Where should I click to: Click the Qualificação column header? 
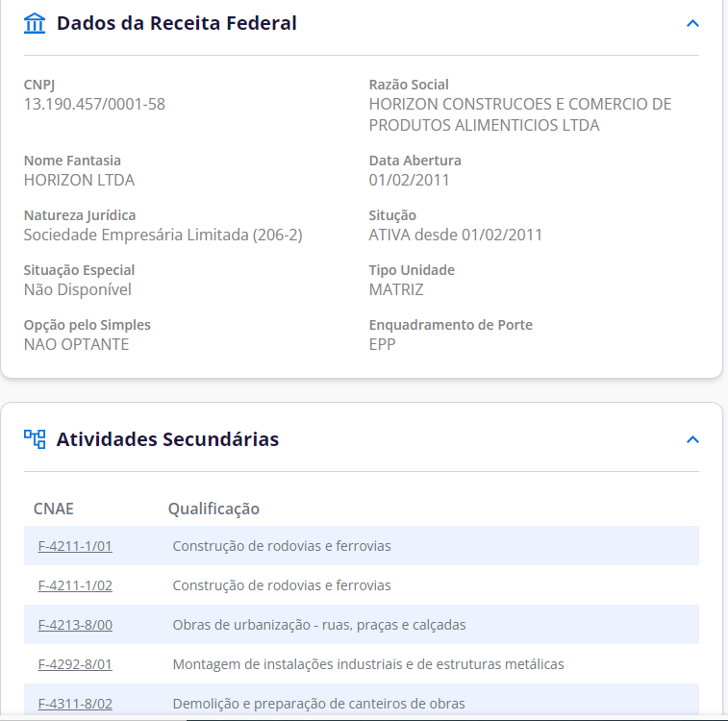tap(213, 509)
